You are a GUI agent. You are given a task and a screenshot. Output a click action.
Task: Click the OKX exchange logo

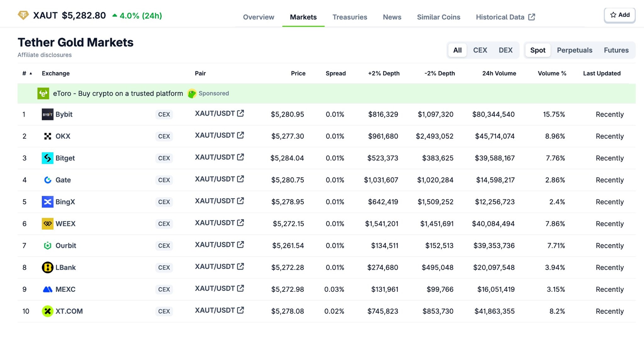pos(47,136)
